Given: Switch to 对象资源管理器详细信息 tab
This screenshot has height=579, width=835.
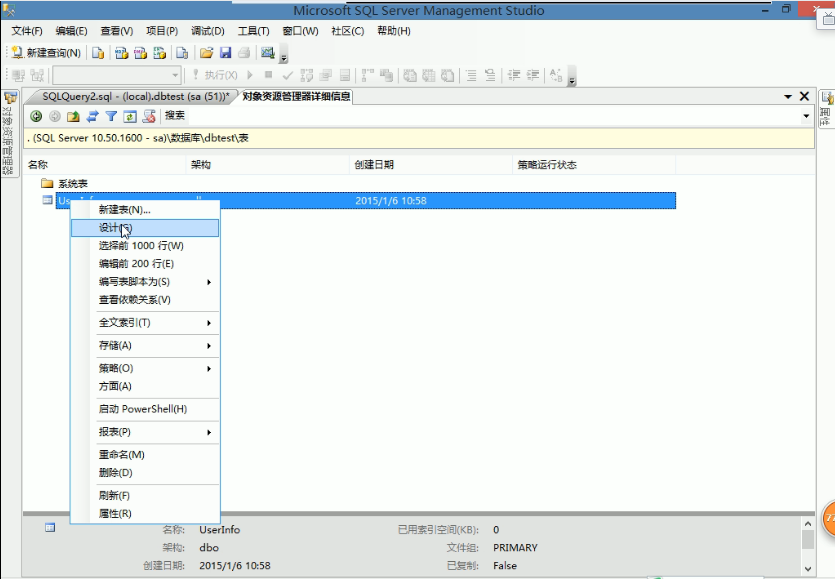Looking at the screenshot, I should [x=296, y=96].
